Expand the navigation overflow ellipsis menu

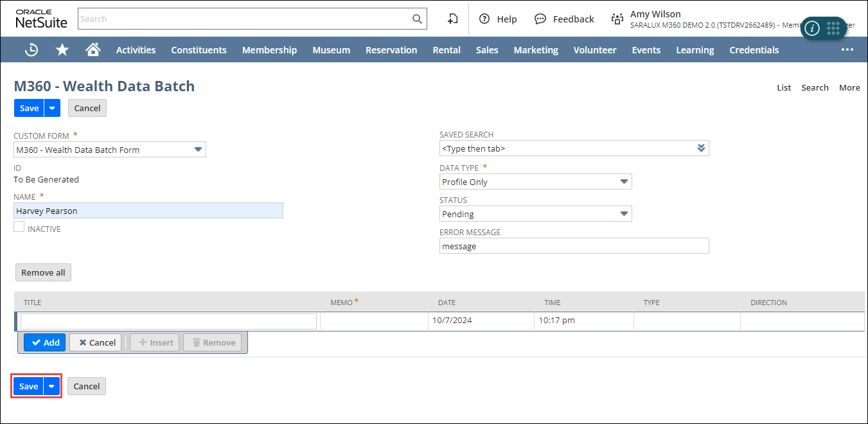[x=847, y=49]
